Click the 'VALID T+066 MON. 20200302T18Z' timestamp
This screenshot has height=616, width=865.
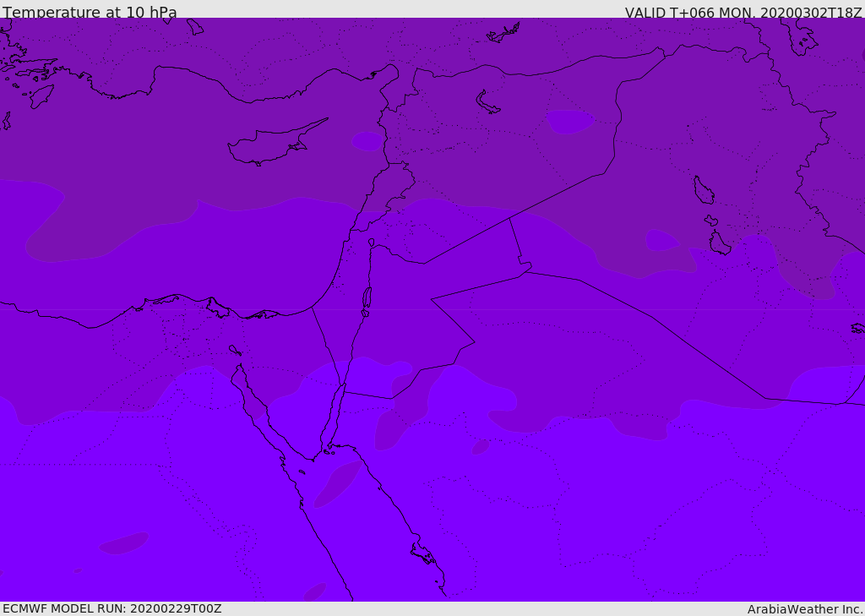tap(743, 12)
